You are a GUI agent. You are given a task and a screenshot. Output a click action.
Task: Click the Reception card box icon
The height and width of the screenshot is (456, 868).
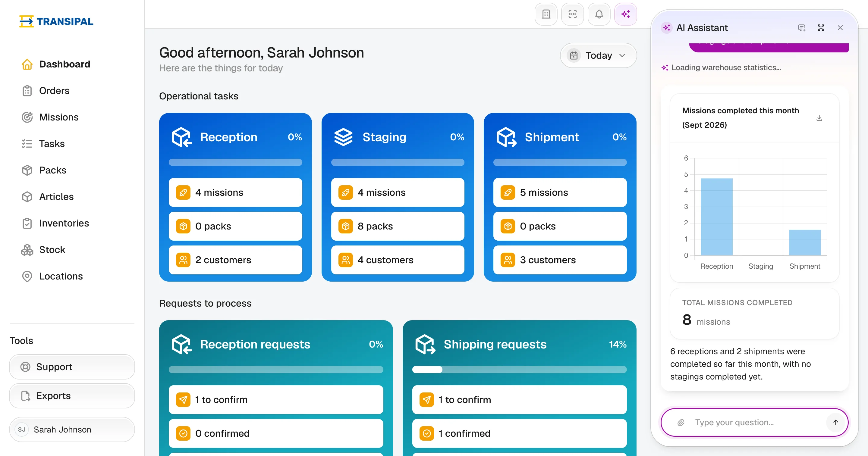coord(182,137)
